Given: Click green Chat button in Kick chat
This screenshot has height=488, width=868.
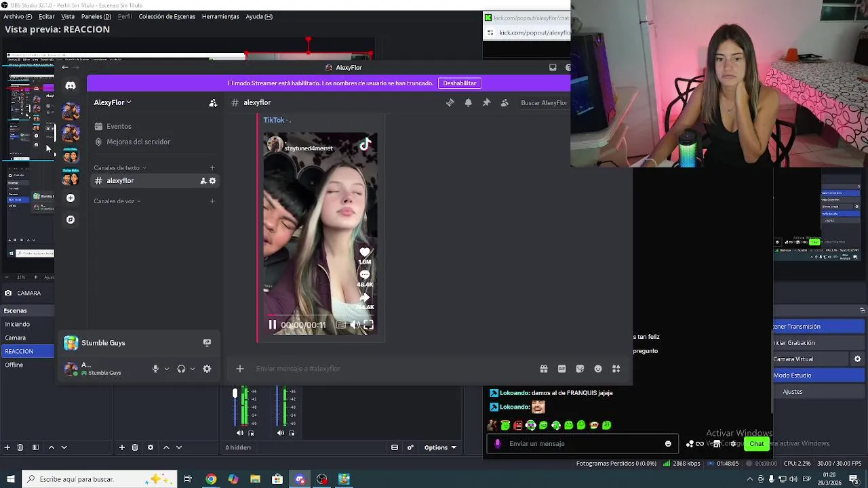Looking at the screenshot, I should coord(757,444).
